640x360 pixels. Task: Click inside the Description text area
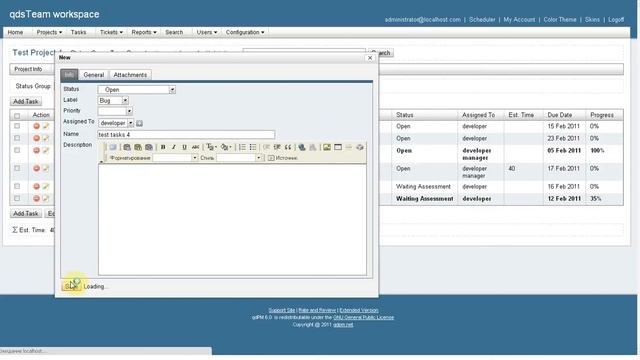pos(232,220)
